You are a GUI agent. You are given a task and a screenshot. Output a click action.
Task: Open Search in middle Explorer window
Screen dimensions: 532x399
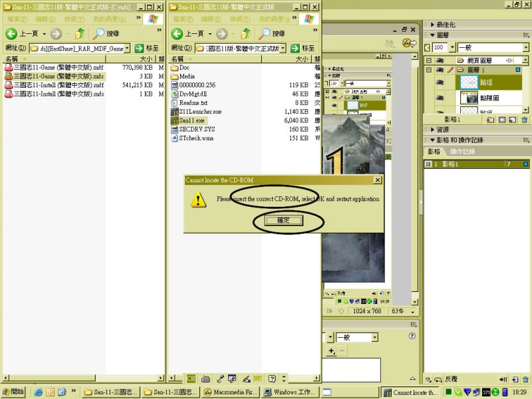point(271,33)
